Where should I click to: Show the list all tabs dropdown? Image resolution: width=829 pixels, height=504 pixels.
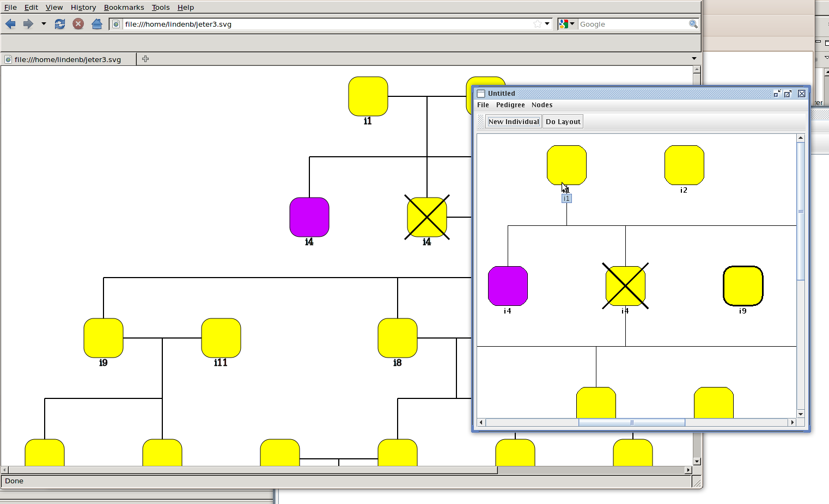tap(694, 59)
